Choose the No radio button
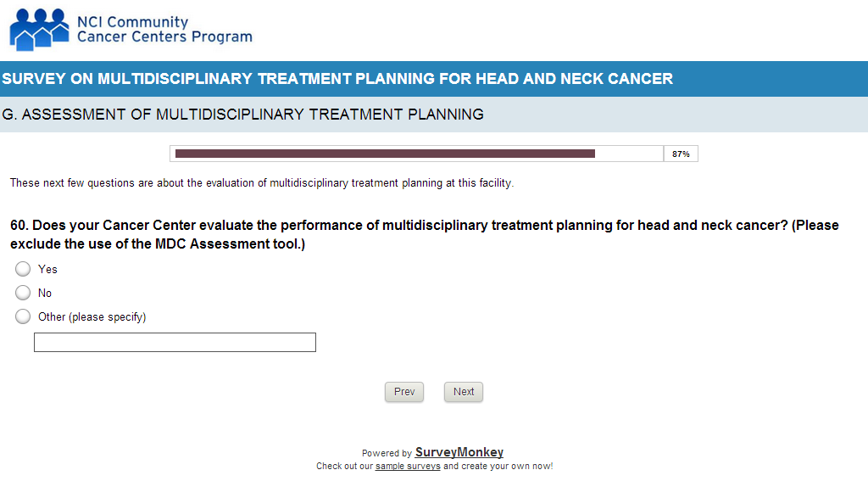 tap(23, 293)
